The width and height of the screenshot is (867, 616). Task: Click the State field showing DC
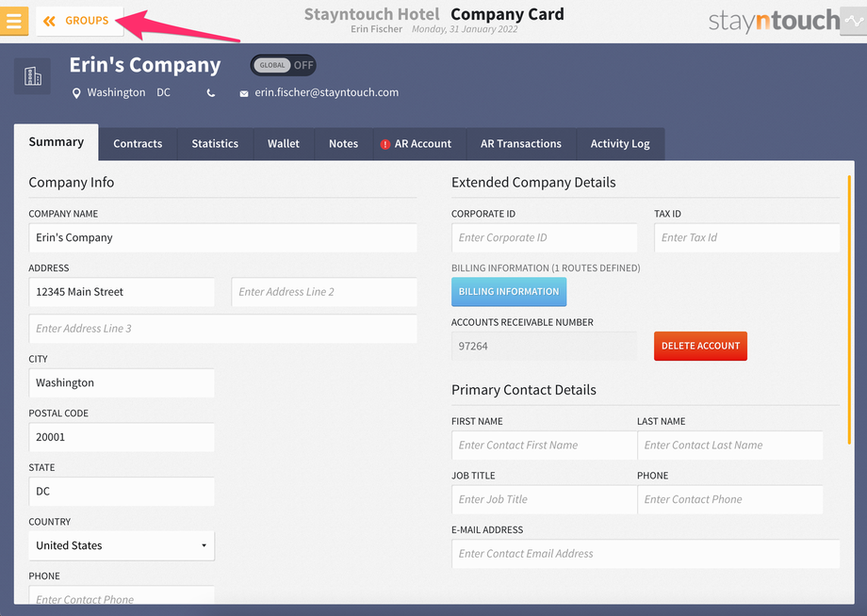coord(122,491)
